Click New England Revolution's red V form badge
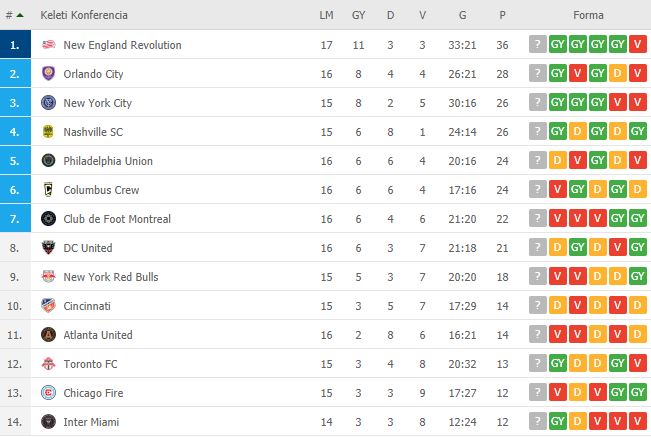651x437 pixels. 638,45
